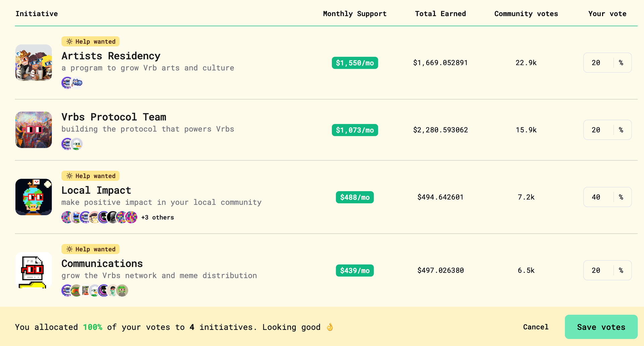Viewport: 644px width, 346px height.
Task: Open the Vrbs Protocol Team title
Action: 114,117
